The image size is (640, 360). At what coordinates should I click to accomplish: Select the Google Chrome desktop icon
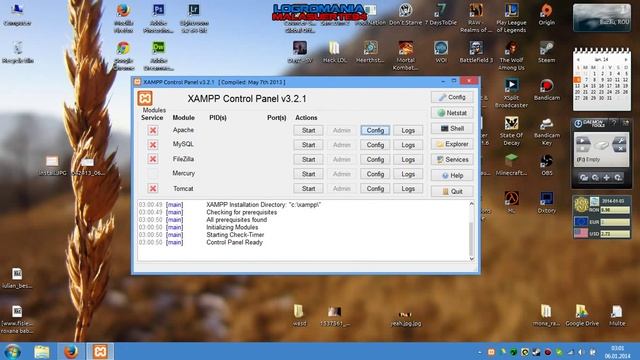point(123,56)
